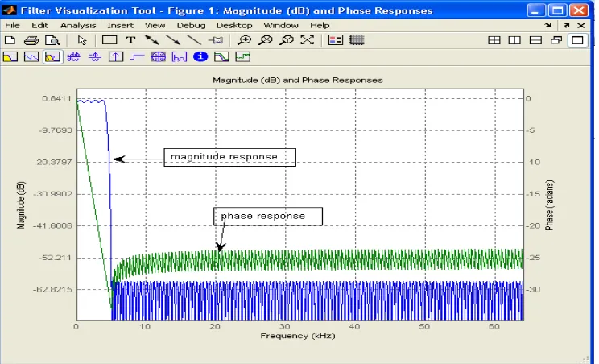Click the '-62.8215' magnitude tick value
This screenshot has height=364, width=599.
pyautogui.click(x=52, y=290)
